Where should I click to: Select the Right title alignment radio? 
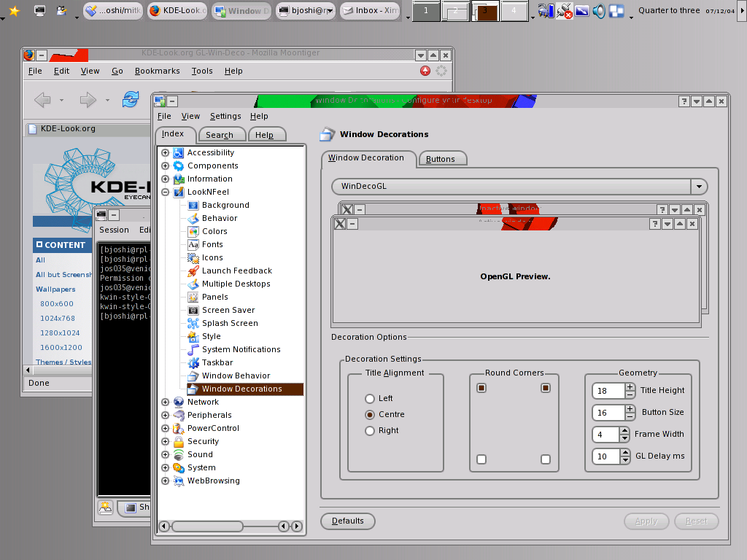370,431
